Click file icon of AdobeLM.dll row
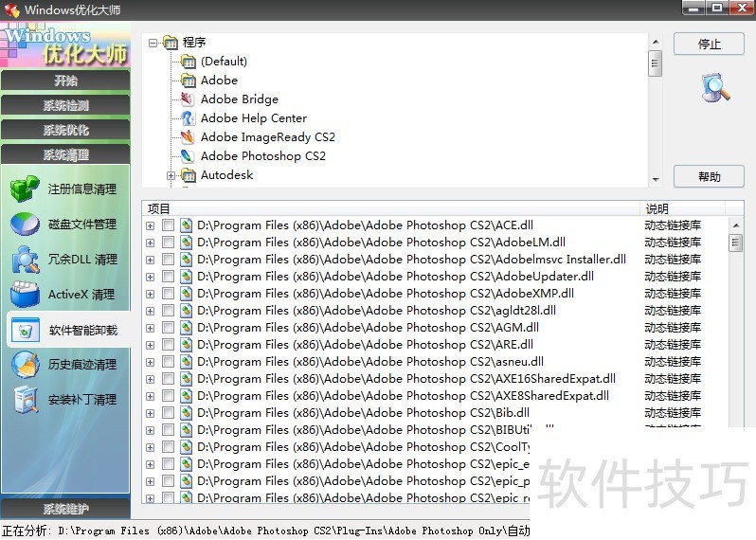The height and width of the screenshot is (540, 756). tap(186, 243)
